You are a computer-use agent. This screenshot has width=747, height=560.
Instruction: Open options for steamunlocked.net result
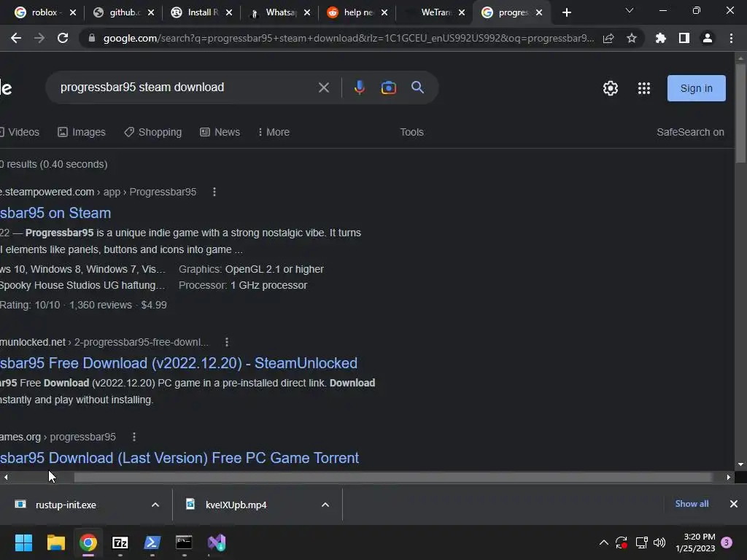(227, 342)
